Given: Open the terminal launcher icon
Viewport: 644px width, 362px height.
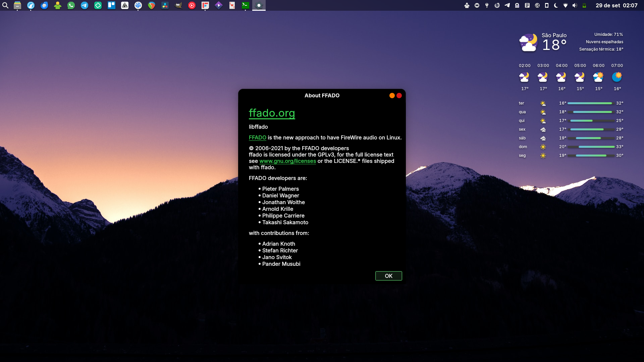Looking at the screenshot, I should click(246, 5).
